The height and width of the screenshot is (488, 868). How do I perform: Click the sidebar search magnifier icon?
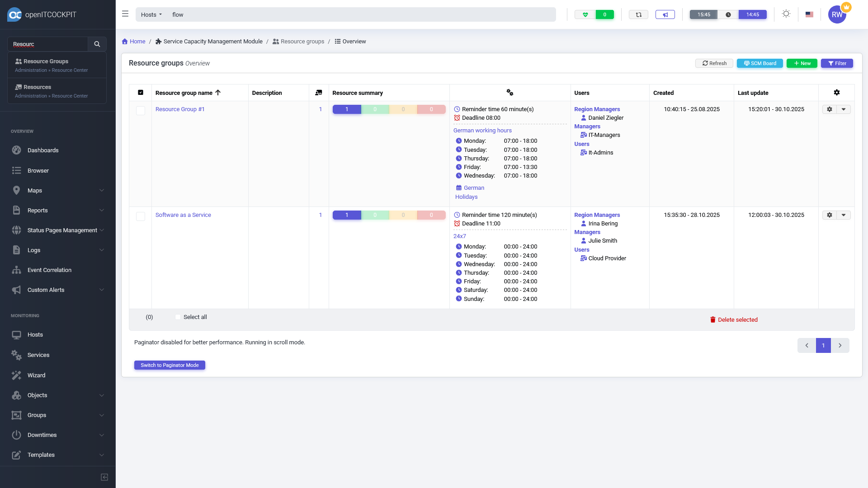coord(97,44)
